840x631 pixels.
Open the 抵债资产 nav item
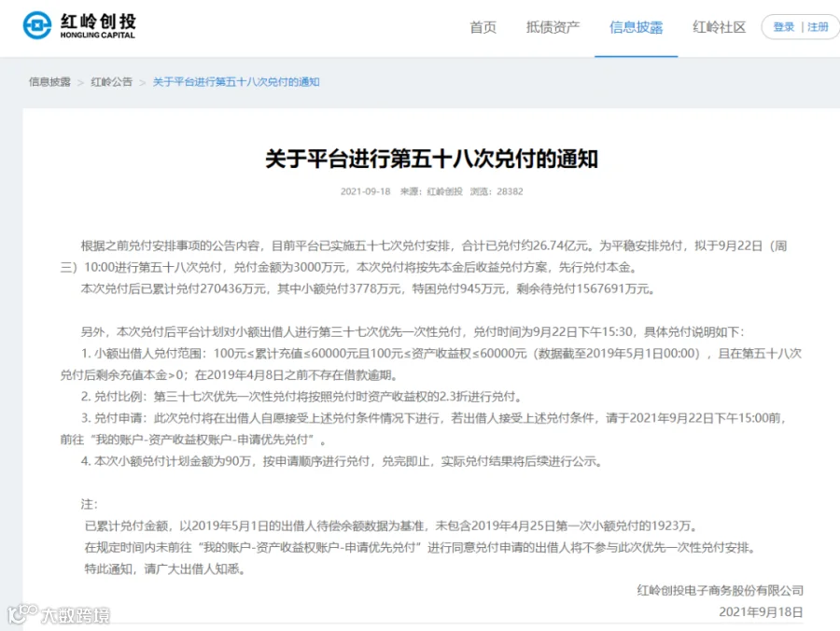[x=553, y=27]
